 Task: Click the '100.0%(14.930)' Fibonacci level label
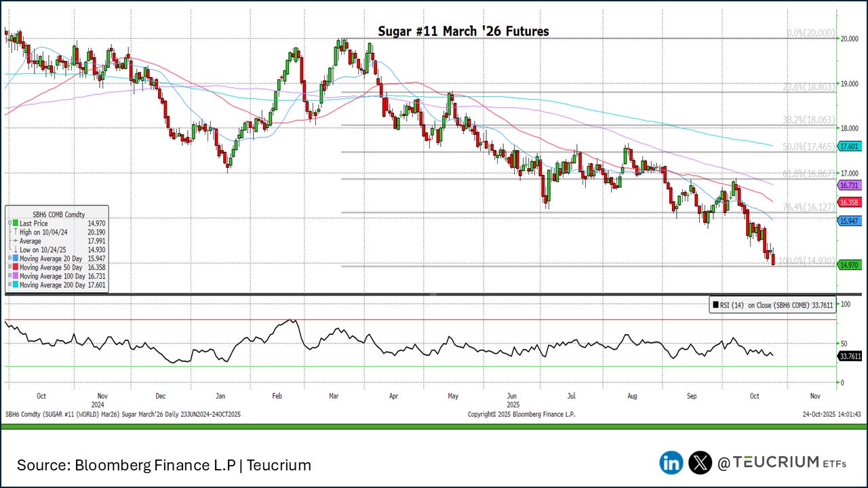806,261
